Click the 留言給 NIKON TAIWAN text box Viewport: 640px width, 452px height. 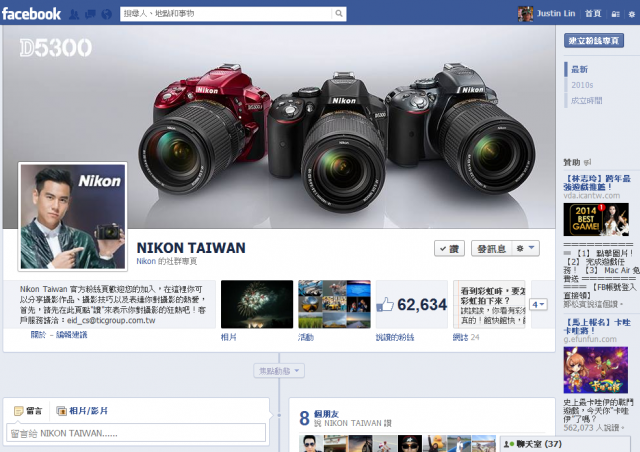pyautogui.click(x=136, y=433)
